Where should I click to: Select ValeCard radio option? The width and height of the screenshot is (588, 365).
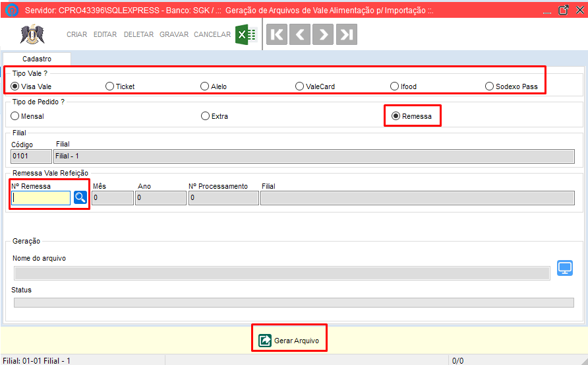(x=315, y=86)
